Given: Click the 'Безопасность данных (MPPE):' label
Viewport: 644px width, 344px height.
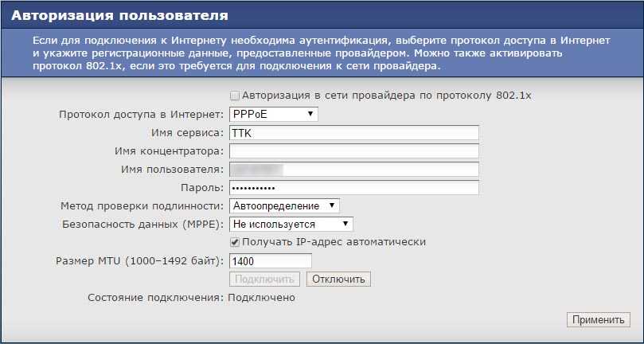Looking at the screenshot, I should (143, 225).
